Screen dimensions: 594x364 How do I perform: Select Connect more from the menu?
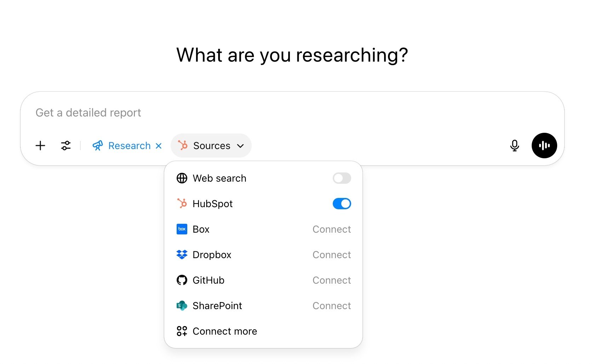[224, 331]
